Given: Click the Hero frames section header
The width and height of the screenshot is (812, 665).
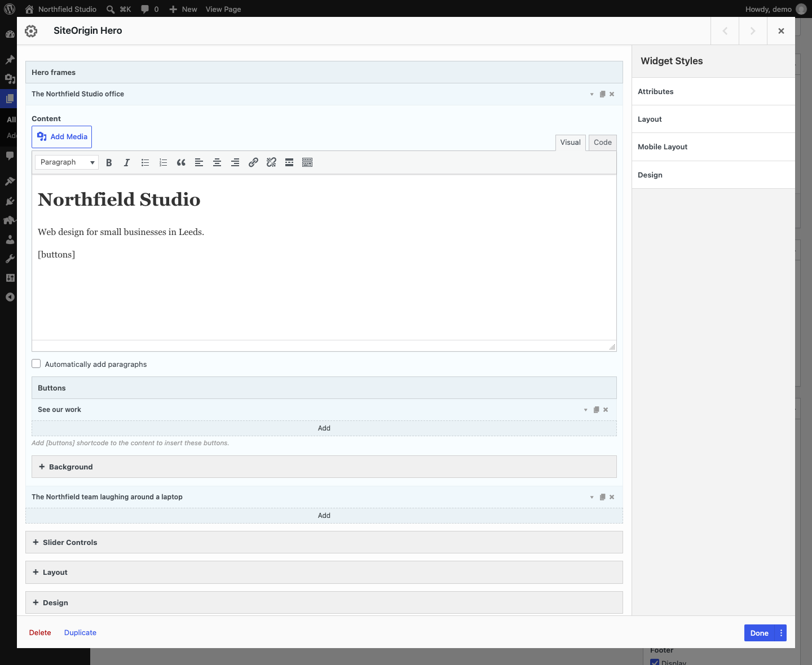Looking at the screenshot, I should coord(324,72).
